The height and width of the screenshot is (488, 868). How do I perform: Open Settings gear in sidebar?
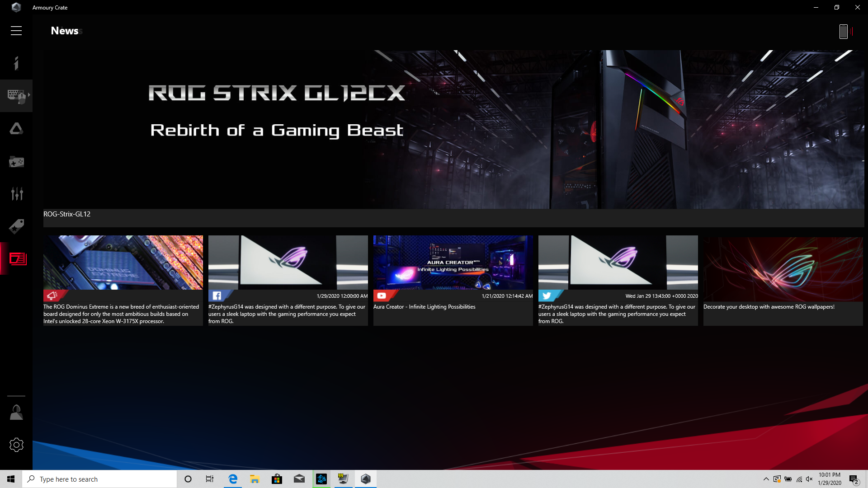pyautogui.click(x=16, y=445)
